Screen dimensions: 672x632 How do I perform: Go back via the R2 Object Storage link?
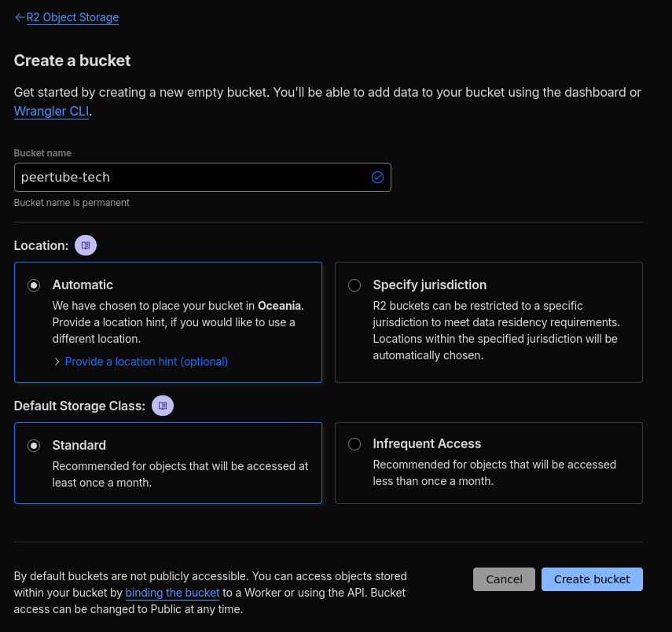72,17
